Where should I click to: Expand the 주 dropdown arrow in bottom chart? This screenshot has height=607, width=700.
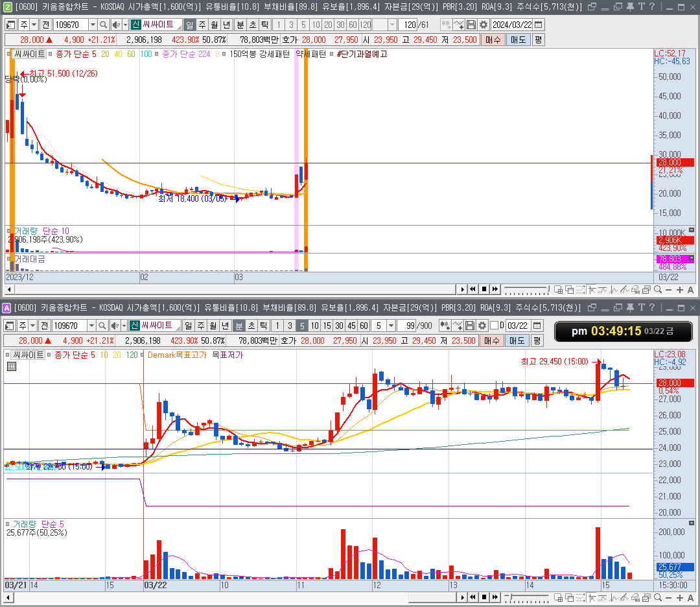pos(32,326)
